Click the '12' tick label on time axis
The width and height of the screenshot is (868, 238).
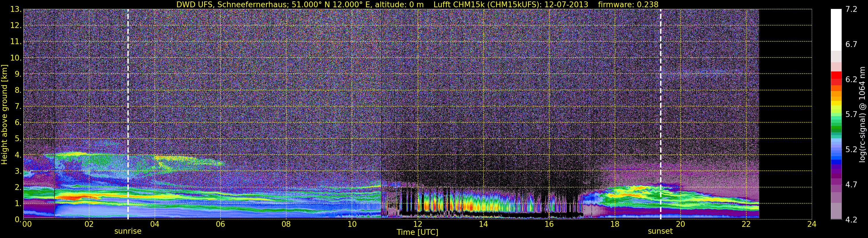(417, 224)
